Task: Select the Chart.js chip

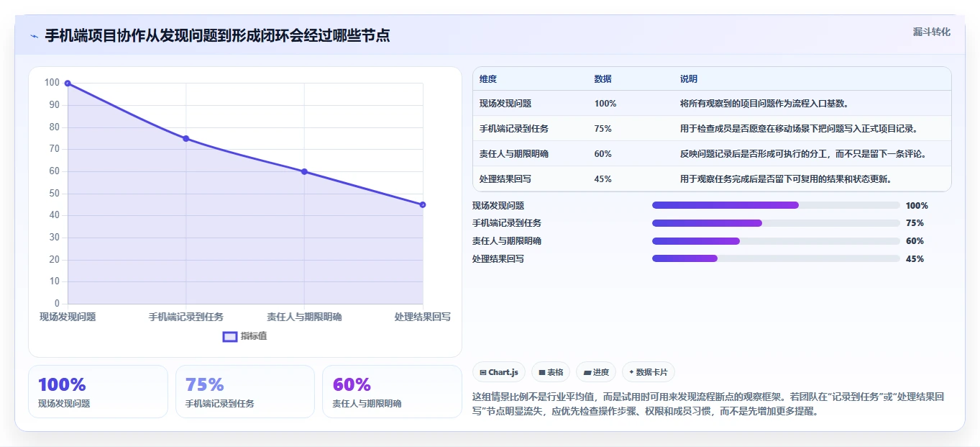Action: click(x=498, y=372)
